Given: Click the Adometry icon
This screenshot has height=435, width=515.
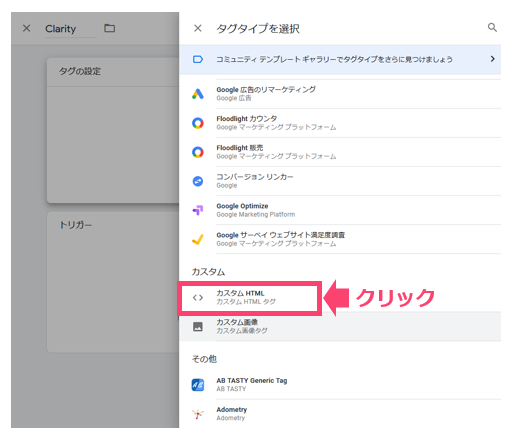Looking at the screenshot, I should [x=198, y=414].
